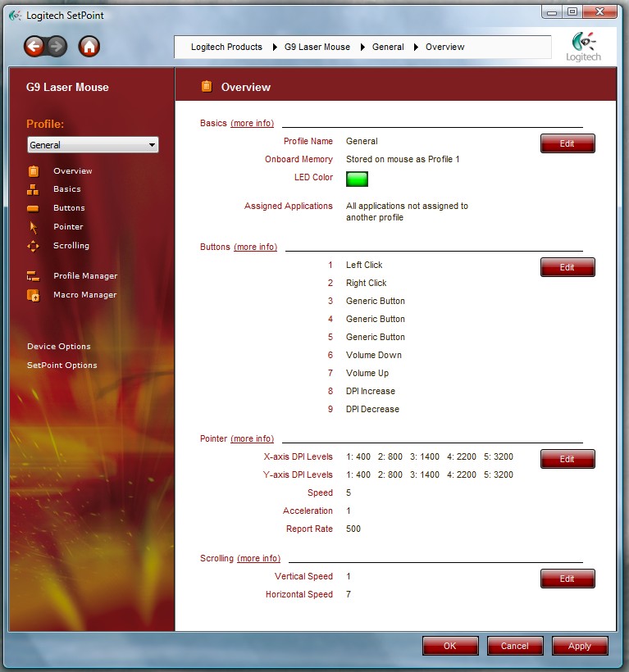Click the SetPoint title bar icon
Screen dimensions: 629x672
(x=16, y=16)
